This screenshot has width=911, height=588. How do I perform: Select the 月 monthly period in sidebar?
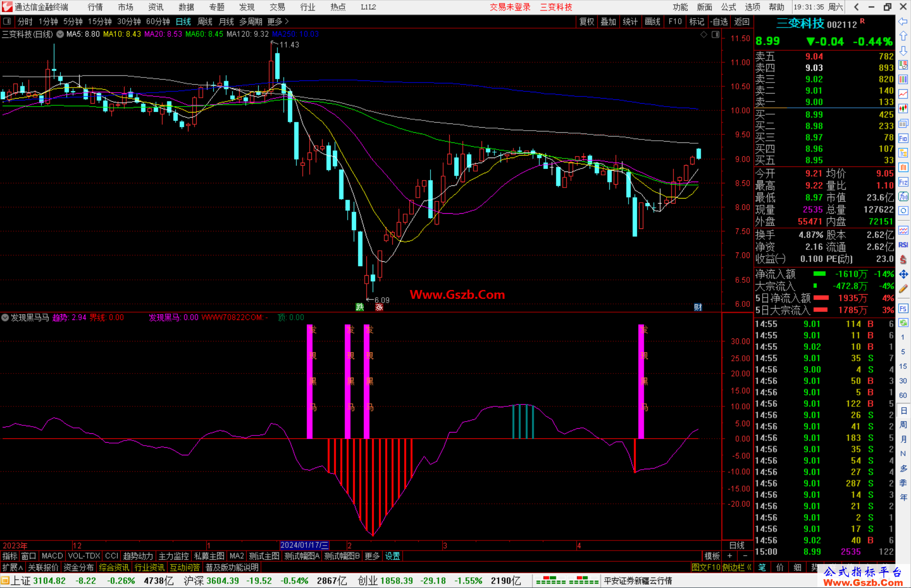pos(903,439)
